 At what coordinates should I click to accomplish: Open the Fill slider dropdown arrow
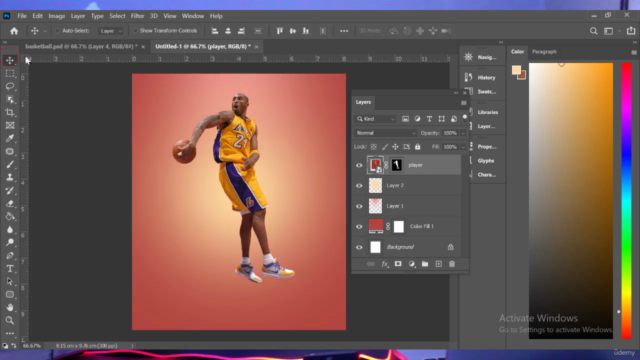point(463,147)
